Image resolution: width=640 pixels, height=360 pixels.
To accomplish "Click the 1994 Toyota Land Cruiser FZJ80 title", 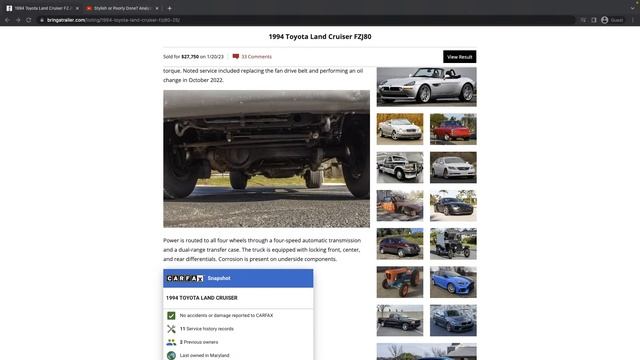I will tap(320, 37).
